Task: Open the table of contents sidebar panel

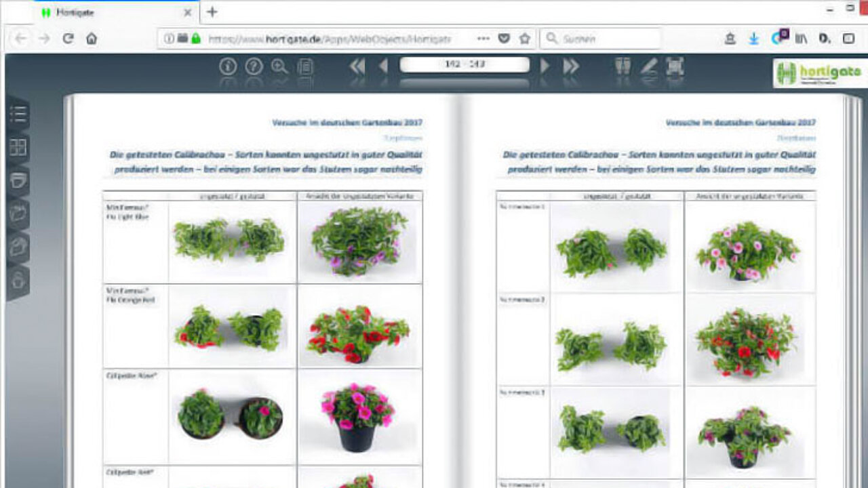Action: [x=18, y=114]
